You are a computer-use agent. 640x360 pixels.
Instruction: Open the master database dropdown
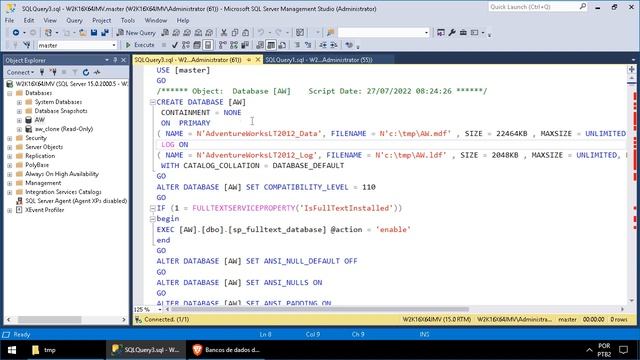[114, 45]
